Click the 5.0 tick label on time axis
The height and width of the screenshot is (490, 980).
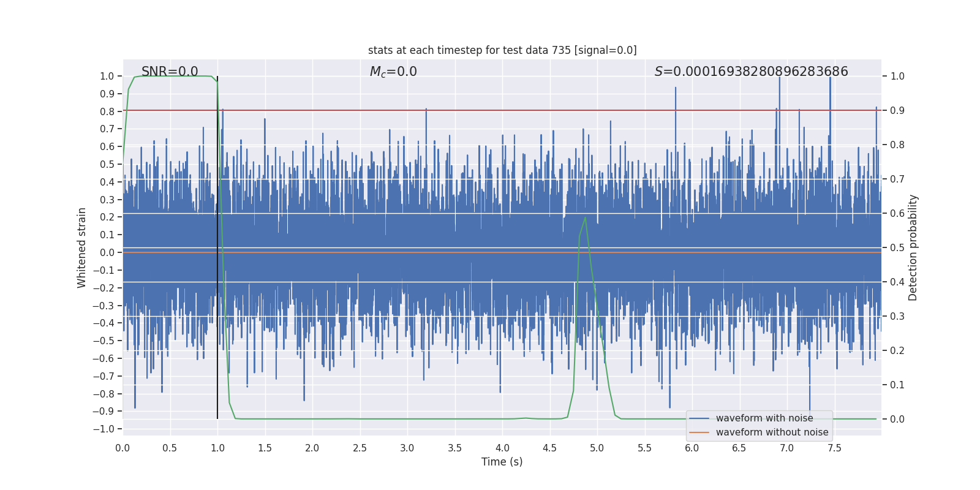[x=597, y=448]
